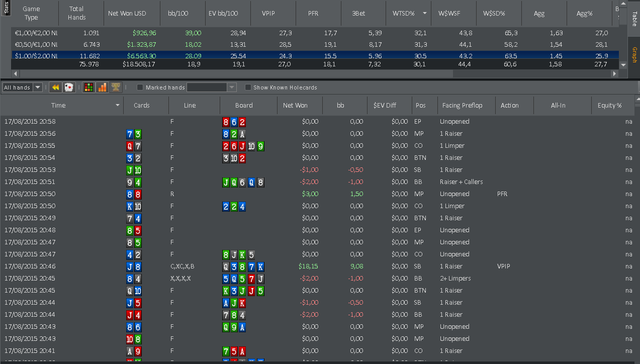Viewport: 640px width, 364px height.
Task: Enable the Marked hands checkbox
Action: click(x=140, y=87)
